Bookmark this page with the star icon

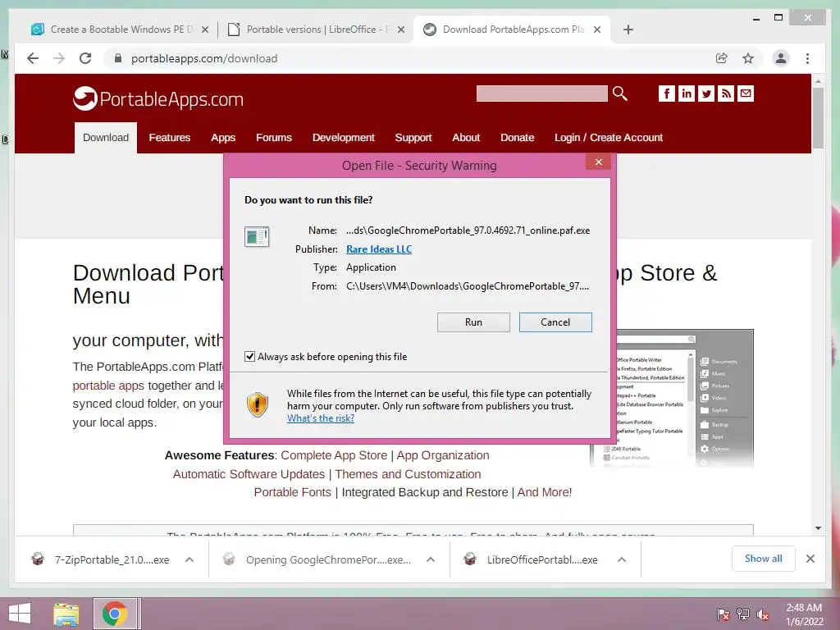(748, 58)
